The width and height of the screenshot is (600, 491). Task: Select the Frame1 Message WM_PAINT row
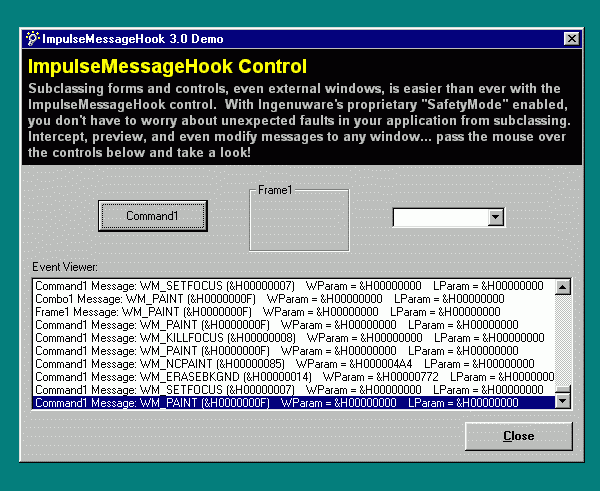(x=294, y=312)
